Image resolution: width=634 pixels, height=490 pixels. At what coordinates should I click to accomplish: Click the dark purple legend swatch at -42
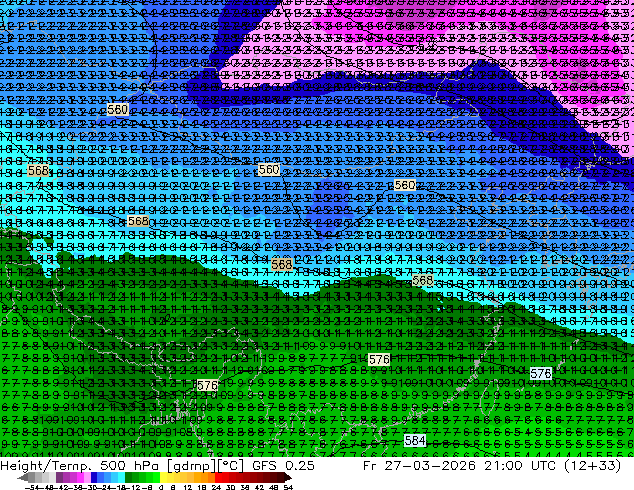pyautogui.click(x=59, y=477)
